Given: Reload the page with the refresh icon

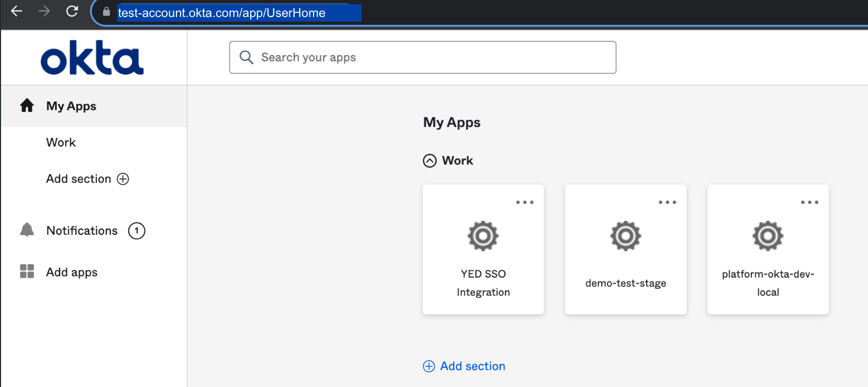Looking at the screenshot, I should (72, 11).
